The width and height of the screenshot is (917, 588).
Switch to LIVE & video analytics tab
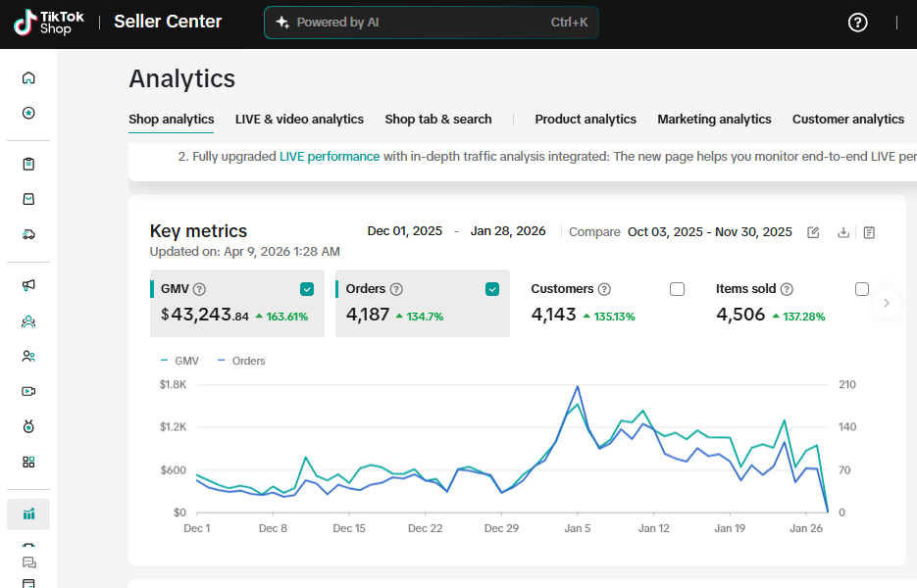tap(299, 120)
